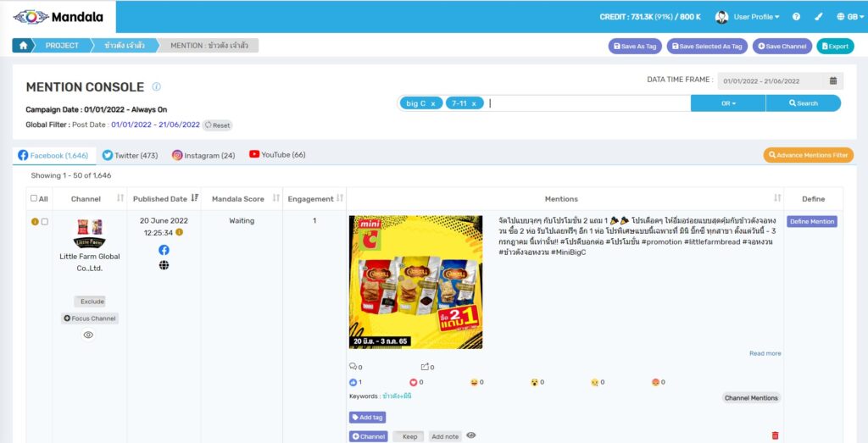The width and height of the screenshot is (868, 443).
Task: Sort by Engagement column
Action: click(340, 198)
